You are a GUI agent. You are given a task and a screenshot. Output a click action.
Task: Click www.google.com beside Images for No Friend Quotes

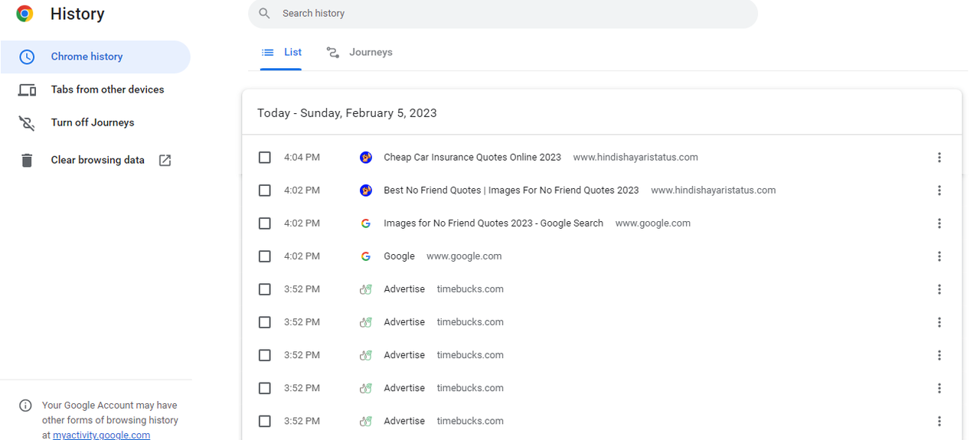pyautogui.click(x=653, y=223)
